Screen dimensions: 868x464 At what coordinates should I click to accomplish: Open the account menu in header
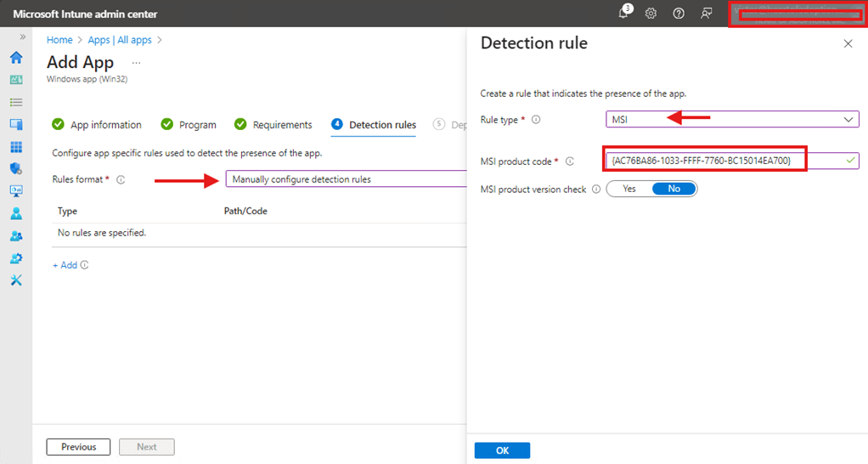pyautogui.click(x=798, y=14)
